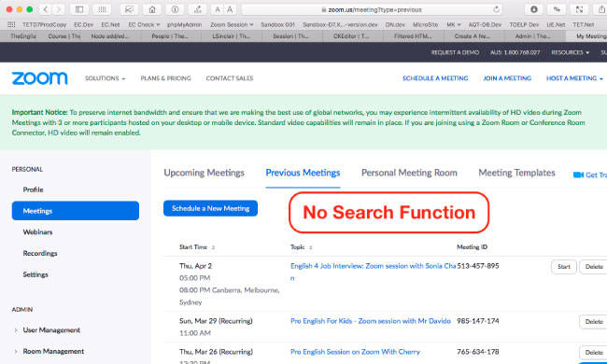The image size is (607, 364).
Task: Sort meetings by Topic arrows
Action: (311, 247)
